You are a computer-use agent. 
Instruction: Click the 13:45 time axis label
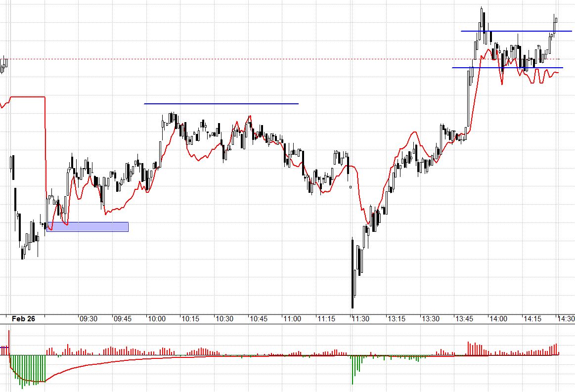(464, 319)
